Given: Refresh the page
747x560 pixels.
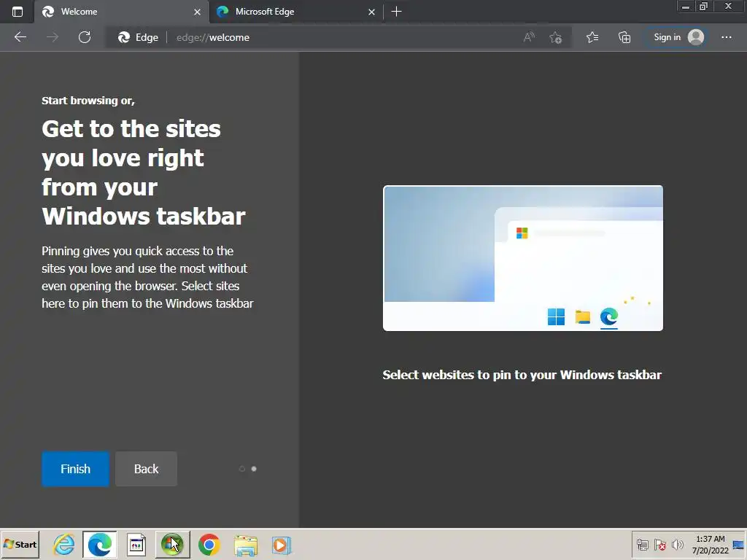Looking at the screenshot, I should click(85, 37).
